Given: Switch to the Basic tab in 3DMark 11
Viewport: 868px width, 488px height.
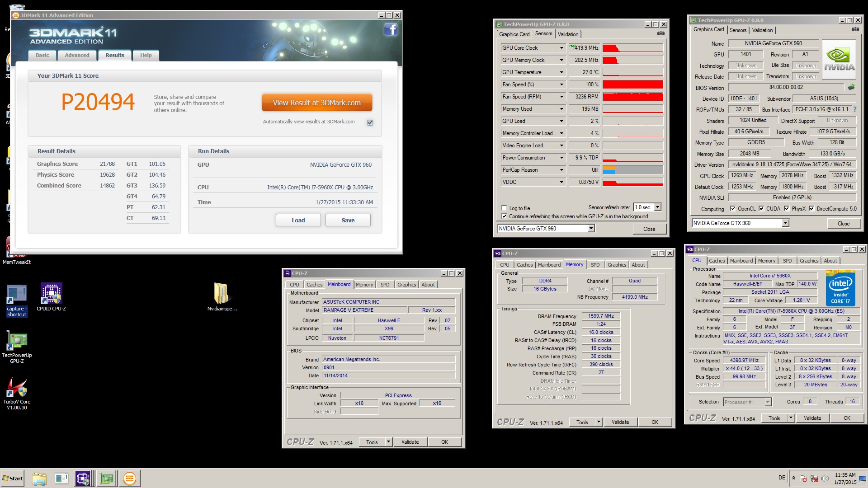Looking at the screenshot, I should 42,55.
